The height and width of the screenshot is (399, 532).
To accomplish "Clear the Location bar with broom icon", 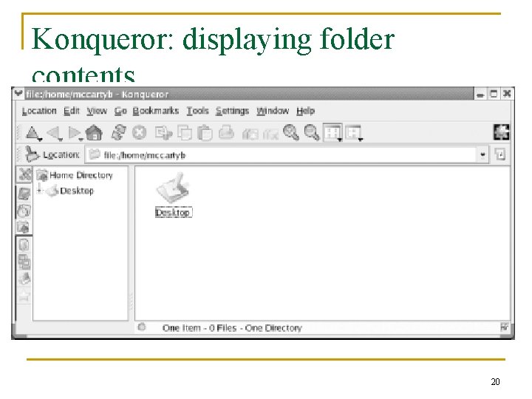I will (x=32, y=154).
